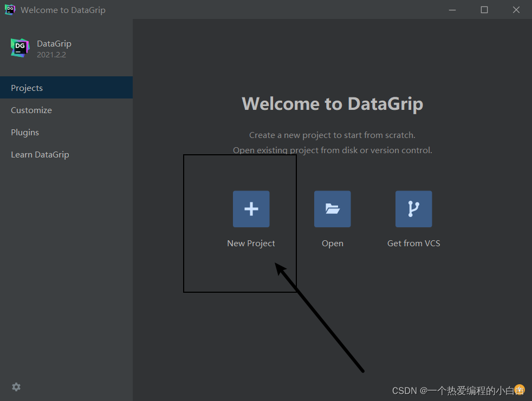Select the Projects tab
Image resolution: width=532 pixels, height=401 pixels.
(67, 88)
